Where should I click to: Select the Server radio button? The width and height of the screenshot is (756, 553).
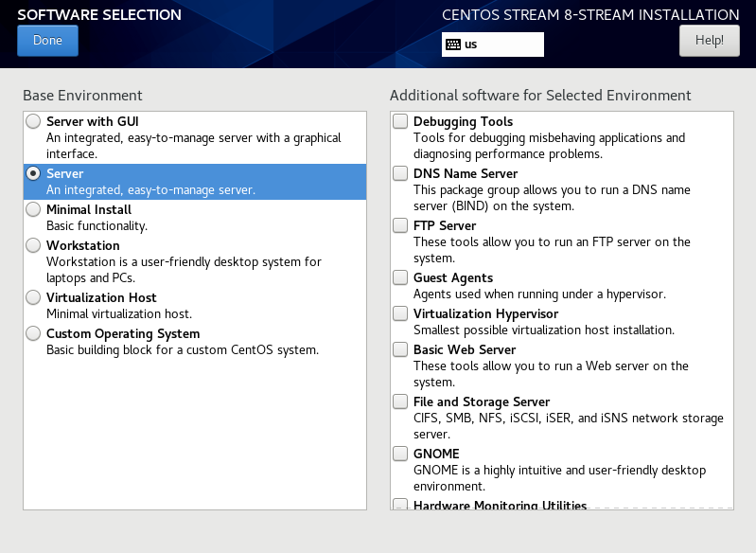(x=33, y=173)
